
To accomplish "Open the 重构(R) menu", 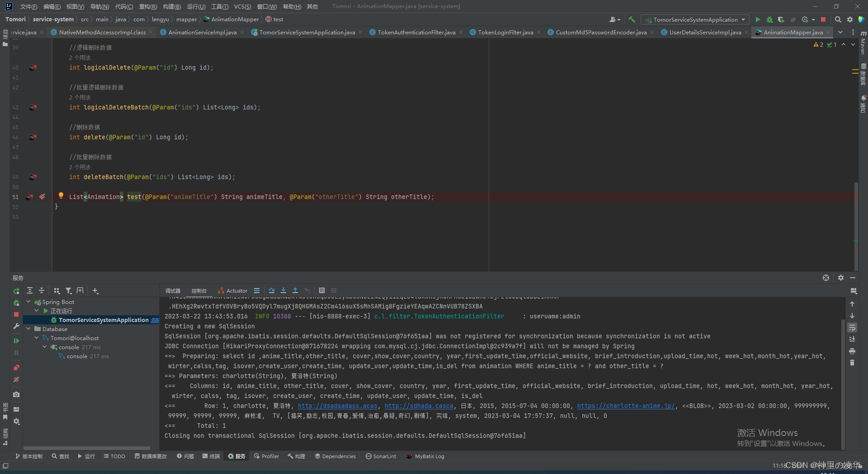I will (148, 6).
